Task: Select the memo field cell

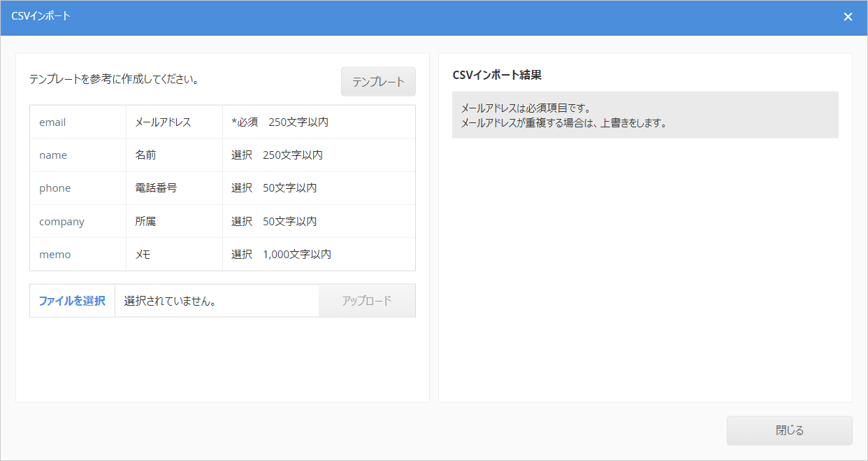Action: tap(78, 255)
